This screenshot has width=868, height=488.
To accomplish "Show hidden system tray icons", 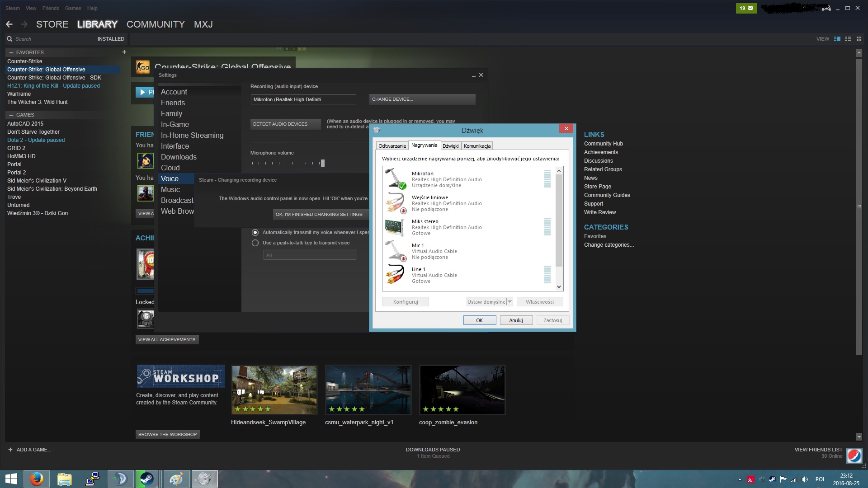I will click(740, 479).
